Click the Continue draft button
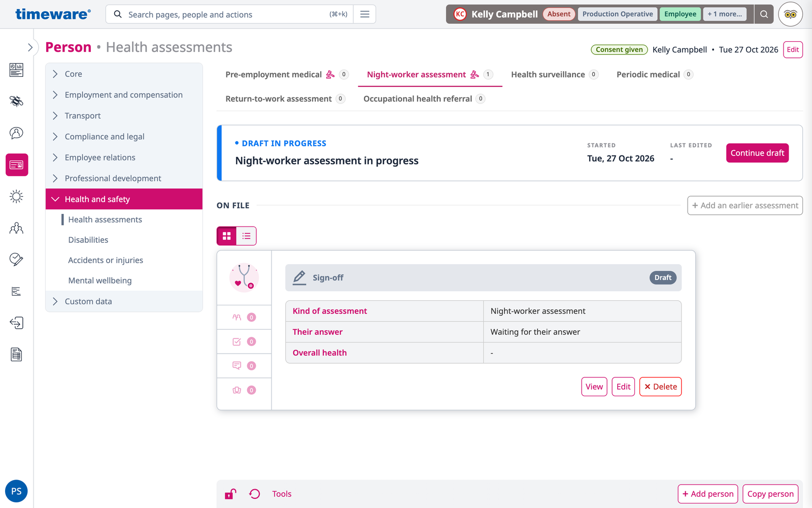 click(x=757, y=153)
